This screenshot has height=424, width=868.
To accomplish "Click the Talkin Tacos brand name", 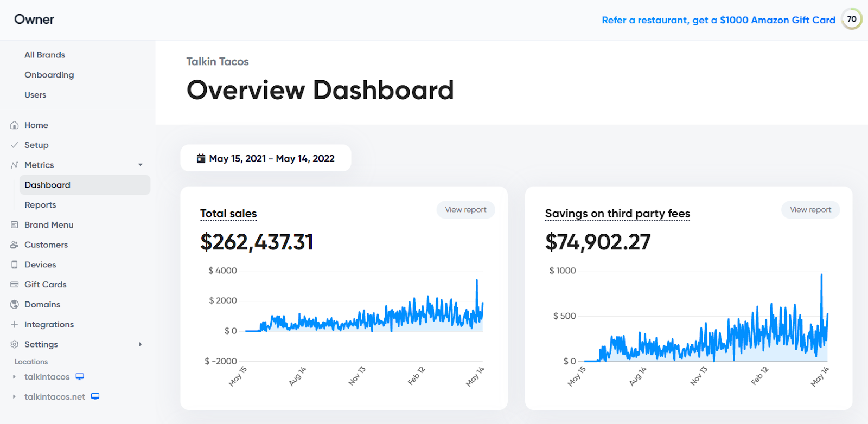I will (218, 62).
